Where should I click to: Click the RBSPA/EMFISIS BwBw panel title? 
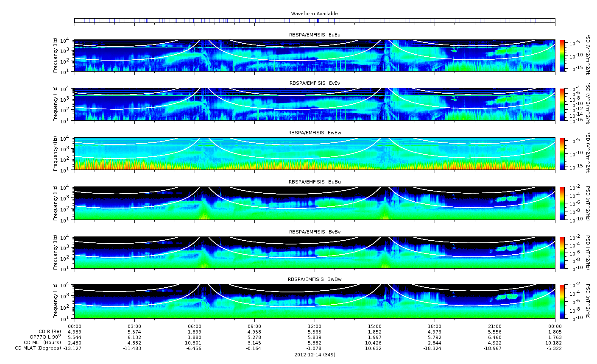pyautogui.click(x=314, y=279)
